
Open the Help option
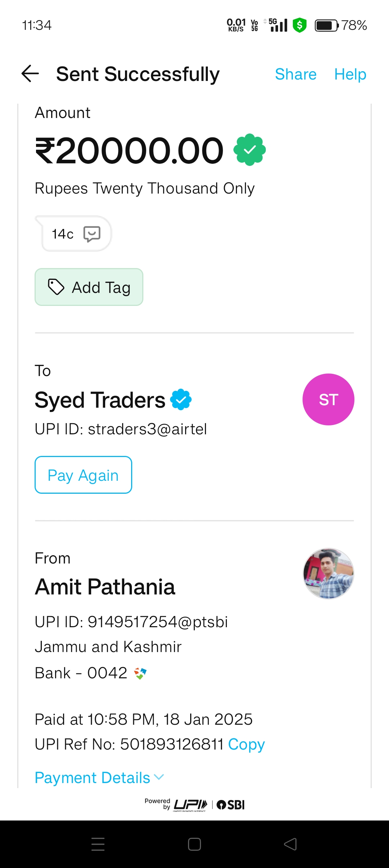pos(350,74)
